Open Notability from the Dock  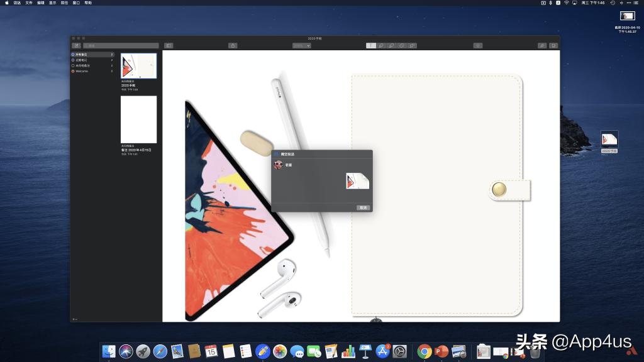tap(262, 351)
